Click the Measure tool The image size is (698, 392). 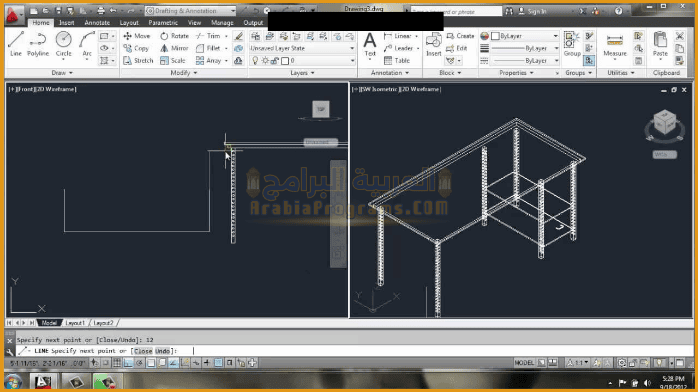(x=615, y=44)
